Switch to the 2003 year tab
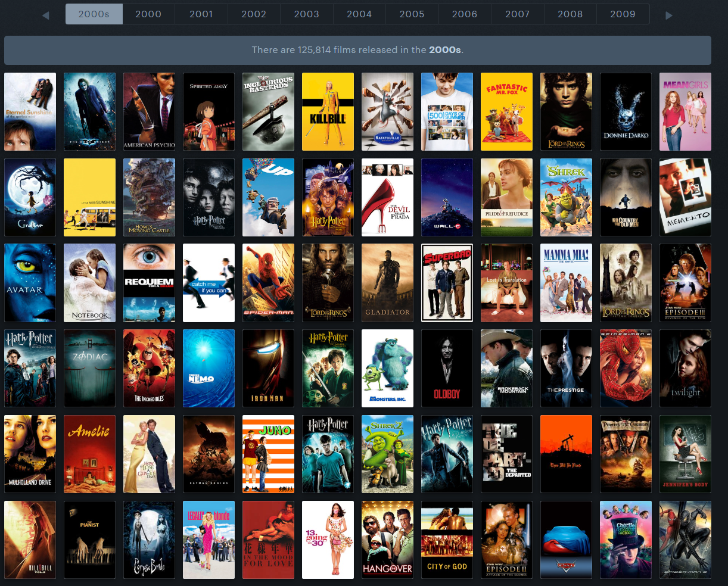This screenshot has height=586, width=728. 307,14
